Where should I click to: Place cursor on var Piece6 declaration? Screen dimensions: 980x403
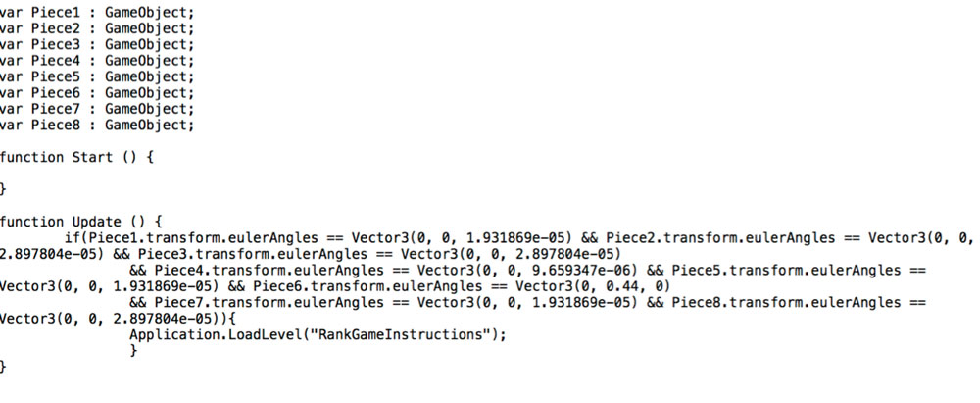coord(97,92)
